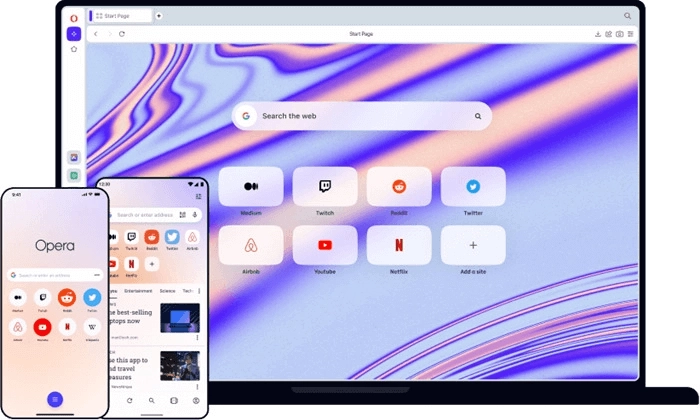Open the Youtube speed dial tile on laptop
Screen dimensions: 700x420
pyautogui.click(x=325, y=245)
